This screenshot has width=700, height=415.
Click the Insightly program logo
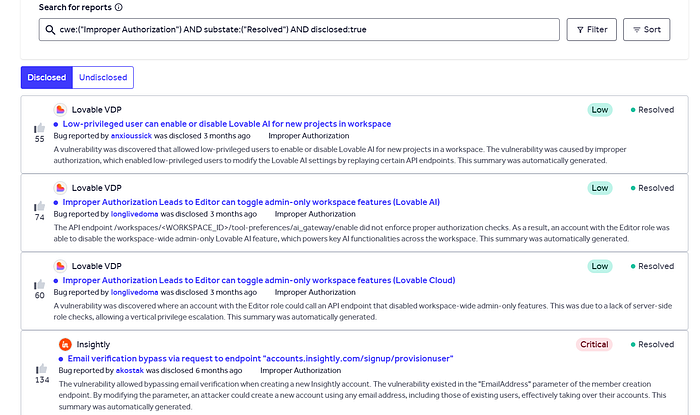[x=65, y=344]
